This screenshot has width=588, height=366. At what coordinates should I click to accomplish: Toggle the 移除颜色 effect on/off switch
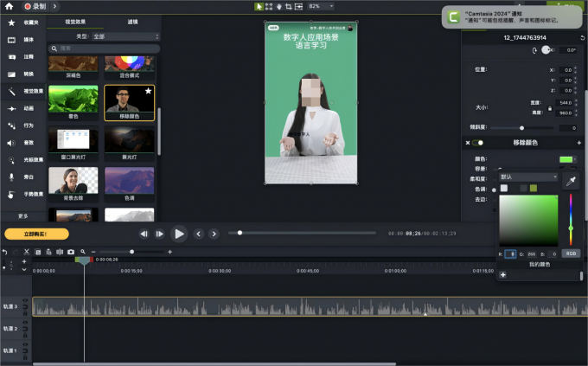tap(477, 143)
